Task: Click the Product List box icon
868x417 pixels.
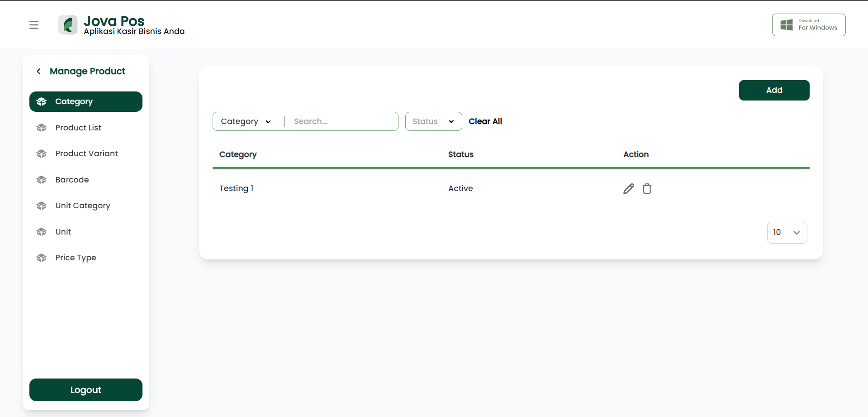Action: 42,128
